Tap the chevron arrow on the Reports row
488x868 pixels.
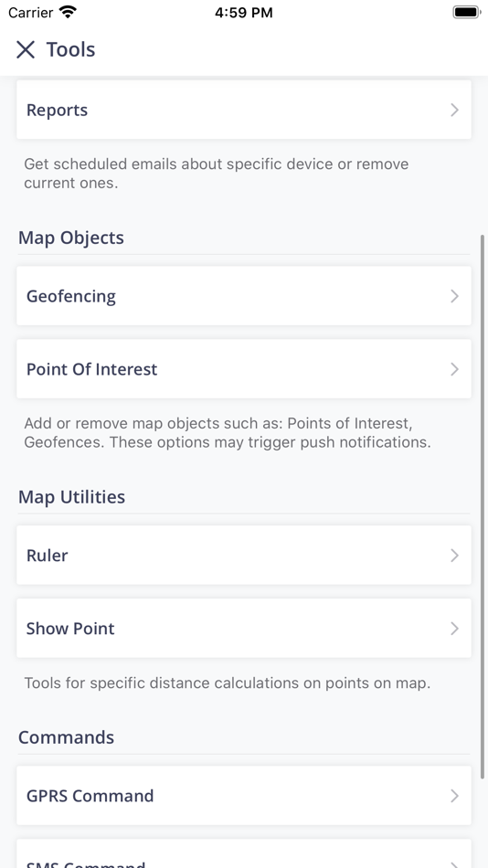point(455,111)
